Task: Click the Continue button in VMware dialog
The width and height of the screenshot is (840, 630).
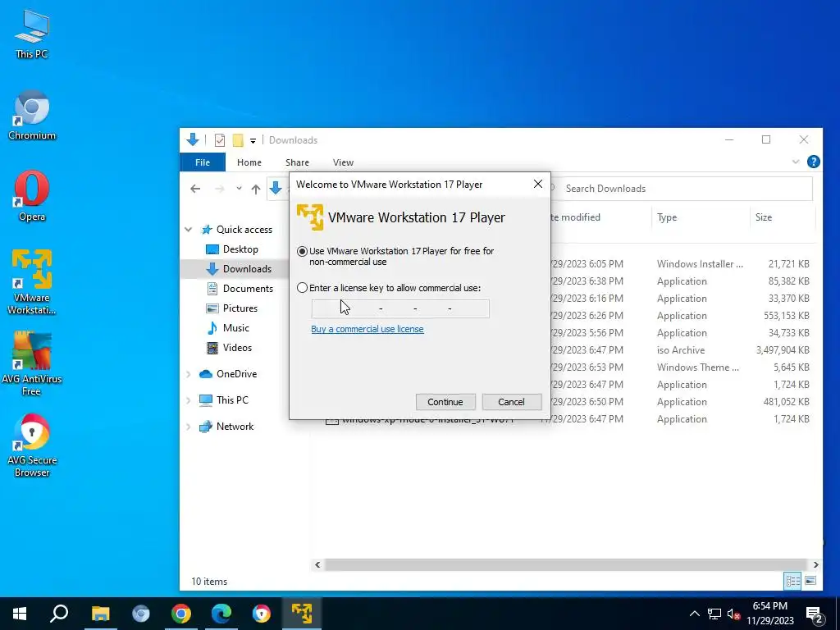Action: point(445,402)
